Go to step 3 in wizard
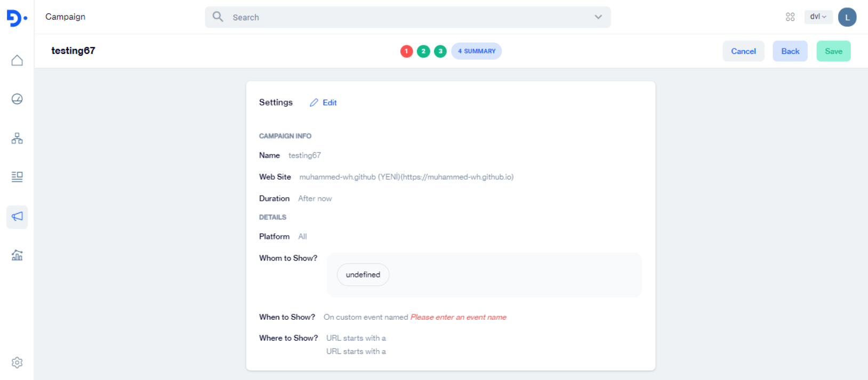This screenshot has height=380, width=868. [440, 51]
